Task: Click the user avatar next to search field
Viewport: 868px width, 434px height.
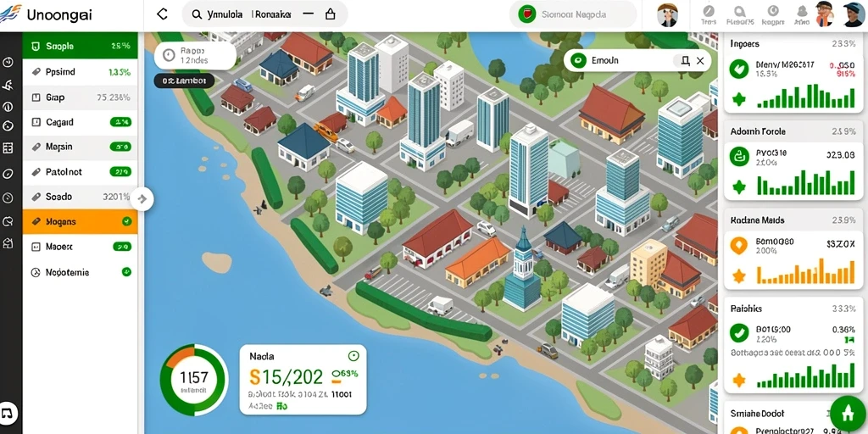Action: [x=667, y=15]
